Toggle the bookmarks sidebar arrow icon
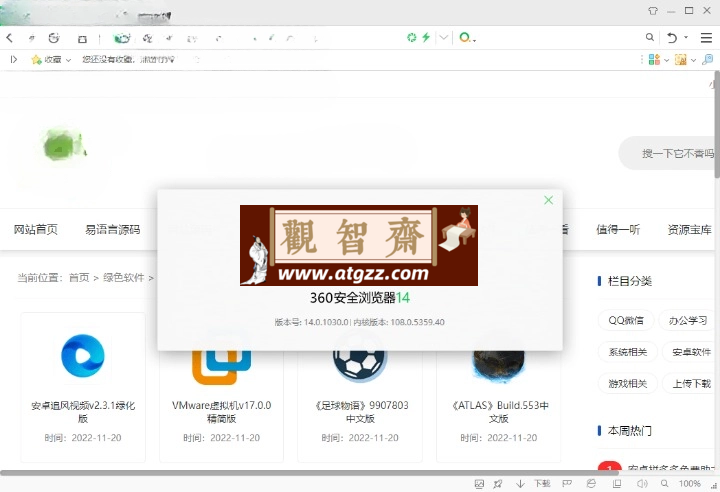This screenshot has width=720, height=492. click(x=14, y=59)
